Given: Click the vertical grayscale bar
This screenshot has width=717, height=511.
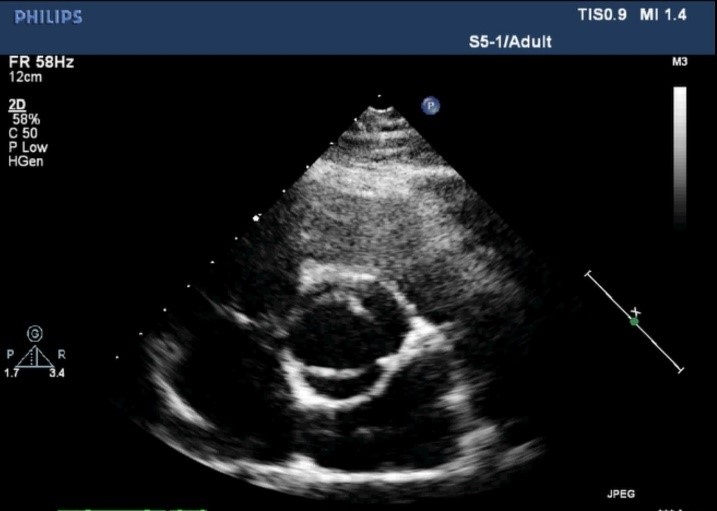Looking at the screenshot, I should click(x=680, y=155).
